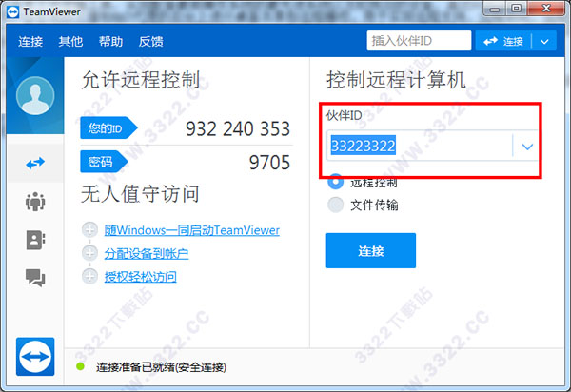Click the plus icon beside 随Windows一同启动TeamViewer
The width and height of the screenshot is (571, 392).
pyautogui.click(x=89, y=230)
